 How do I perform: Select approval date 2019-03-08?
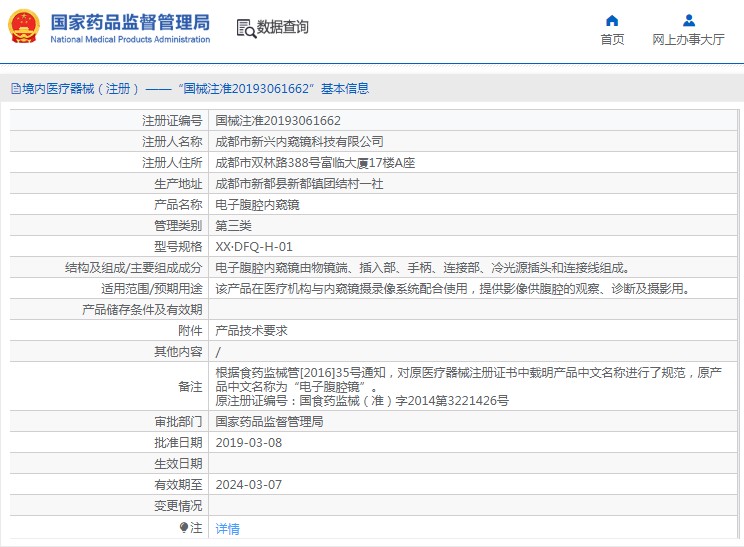[249, 443]
